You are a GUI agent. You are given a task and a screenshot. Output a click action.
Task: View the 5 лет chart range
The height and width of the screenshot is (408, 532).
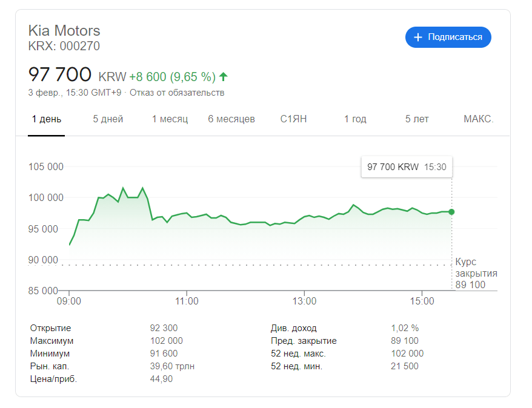[x=417, y=119]
